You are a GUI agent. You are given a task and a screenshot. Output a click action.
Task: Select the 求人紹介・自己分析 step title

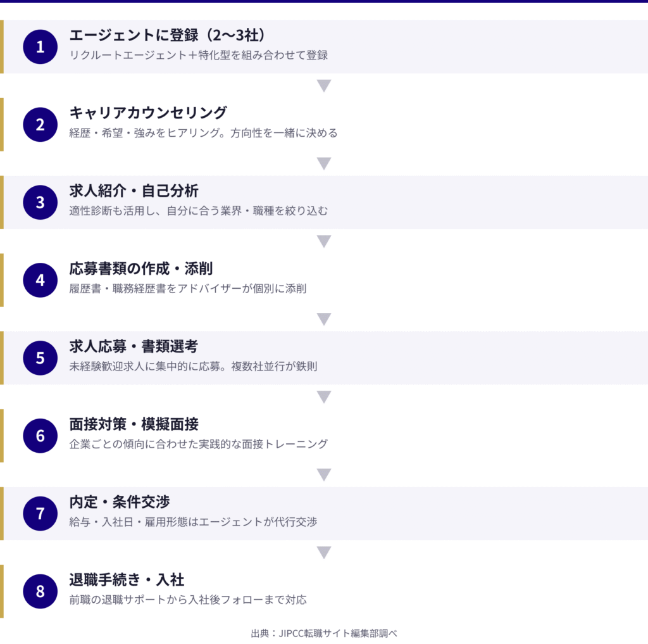(x=134, y=191)
